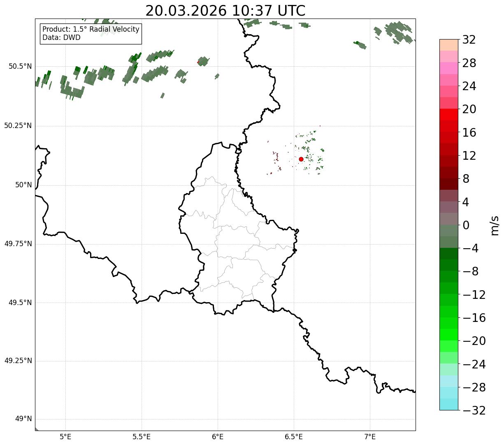Screen dimensions: 504x445
Task: Click the 28 colorbar tick value
Action: 469,63
